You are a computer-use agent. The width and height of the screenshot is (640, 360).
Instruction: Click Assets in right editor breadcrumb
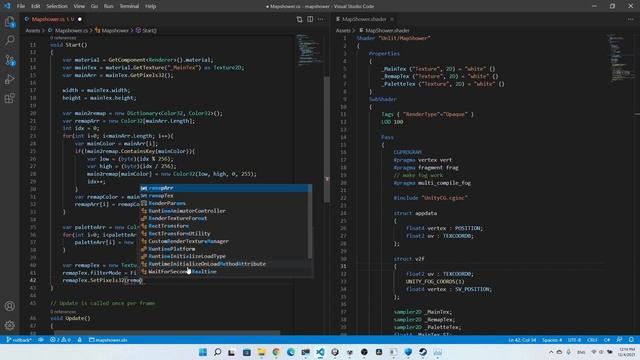[x=343, y=30]
